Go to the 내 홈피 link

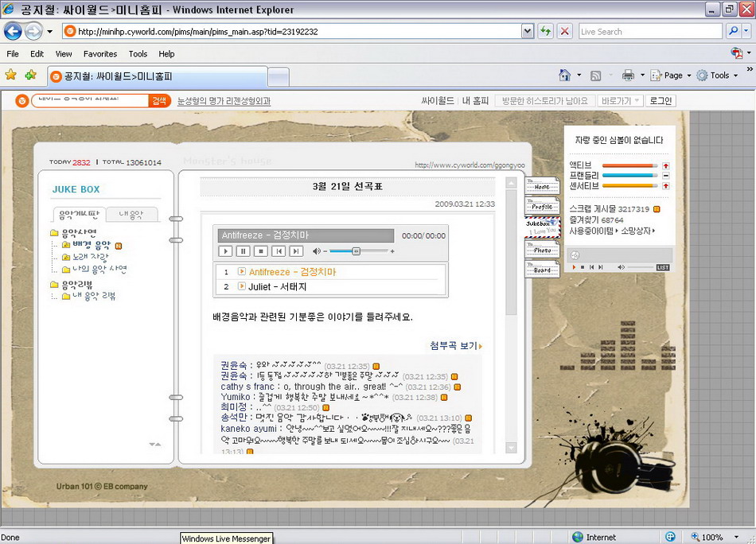[x=475, y=101]
